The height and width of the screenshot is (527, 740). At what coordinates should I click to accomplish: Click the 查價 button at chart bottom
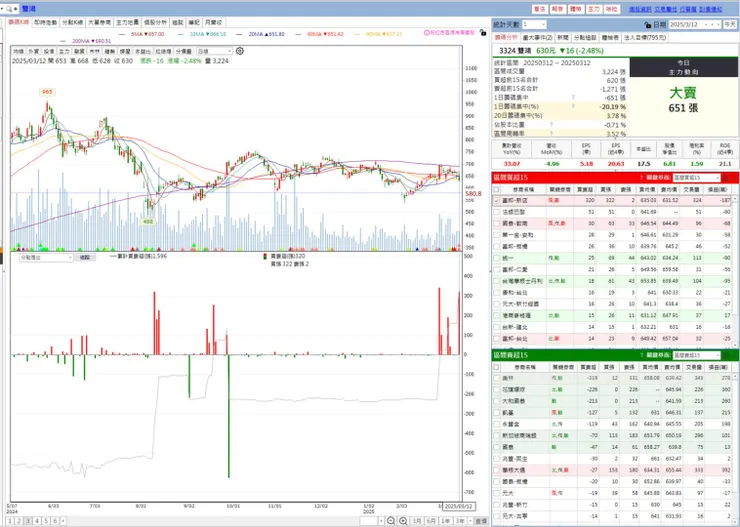(x=481, y=521)
